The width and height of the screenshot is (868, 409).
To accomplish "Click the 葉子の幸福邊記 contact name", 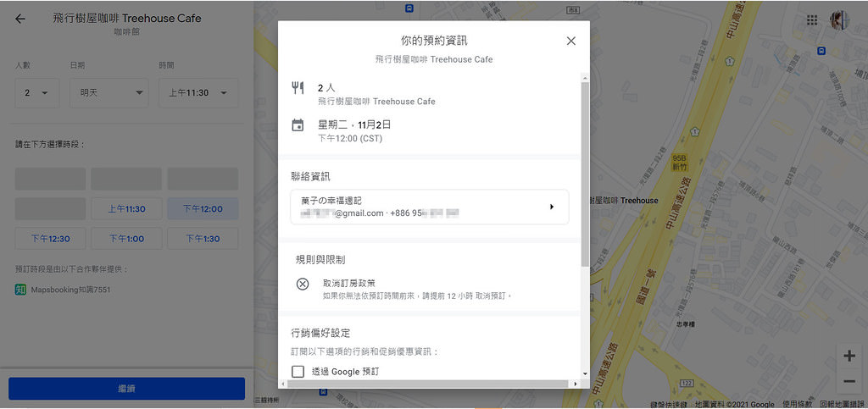I will [331, 201].
